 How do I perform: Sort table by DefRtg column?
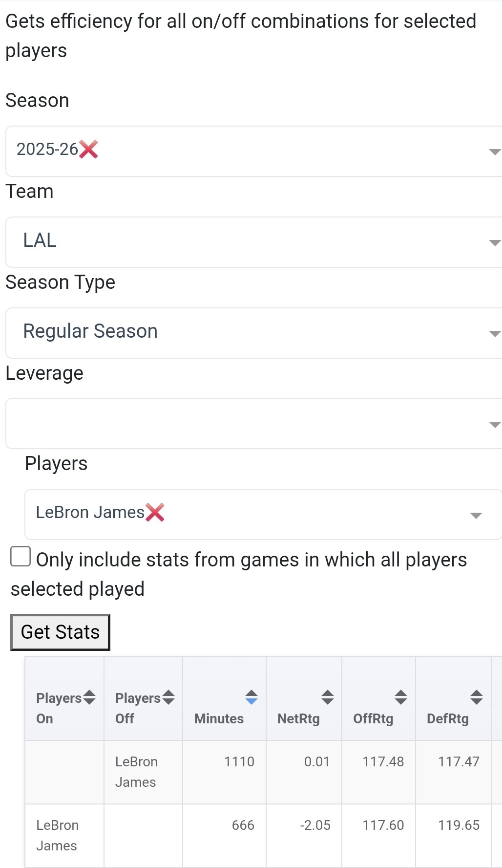pos(477,697)
